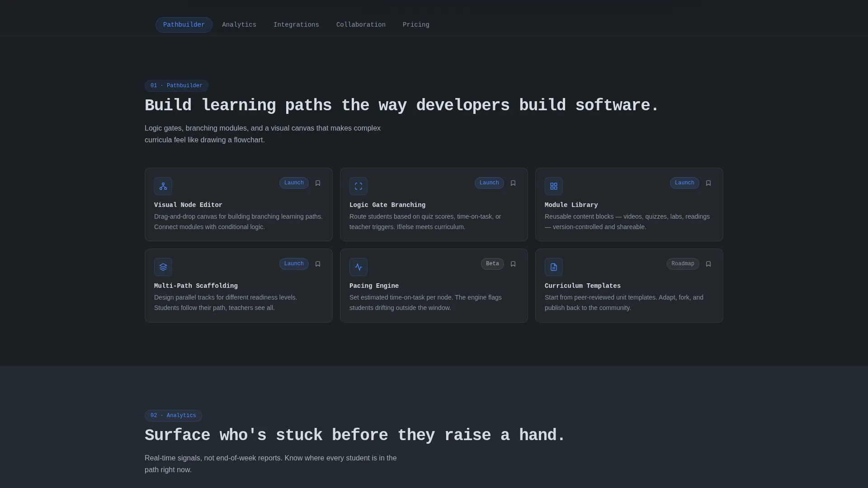
Task: Bookmark the Logic Gate Branching card
Action: [x=513, y=183]
